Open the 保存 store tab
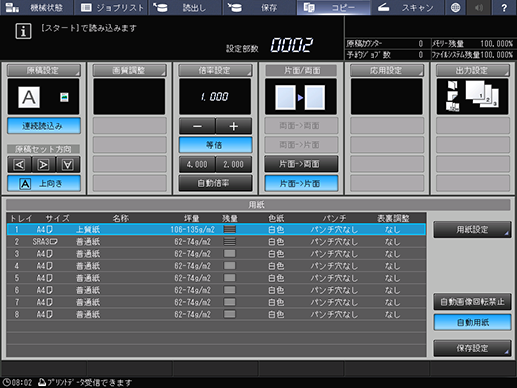This screenshot has height=388, width=517. coord(259,7)
